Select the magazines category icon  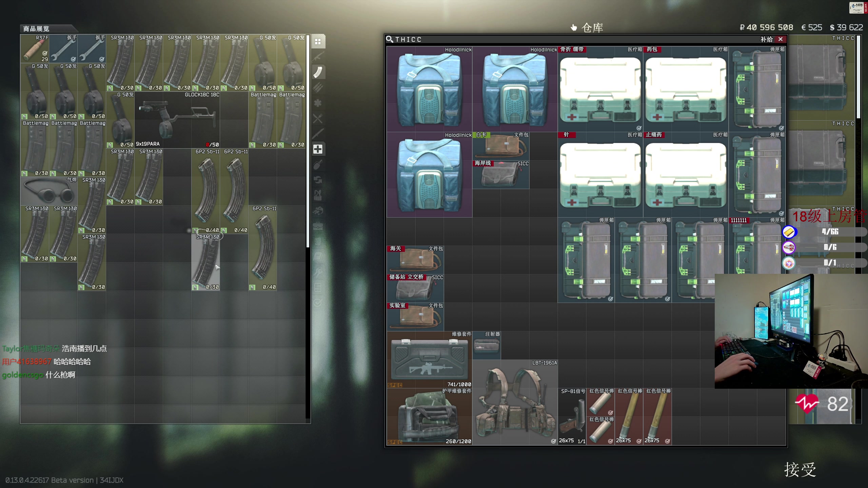click(x=318, y=72)
